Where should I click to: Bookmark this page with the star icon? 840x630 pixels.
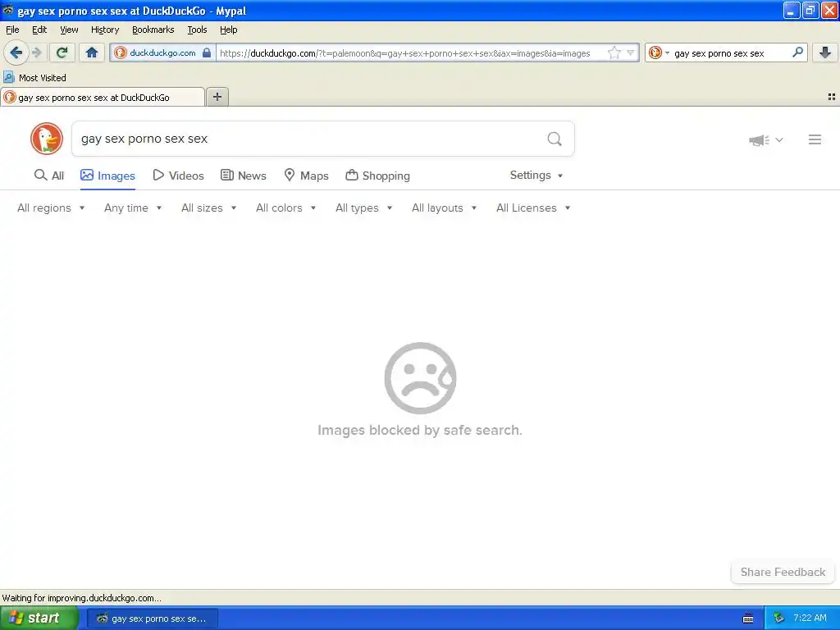614,52
